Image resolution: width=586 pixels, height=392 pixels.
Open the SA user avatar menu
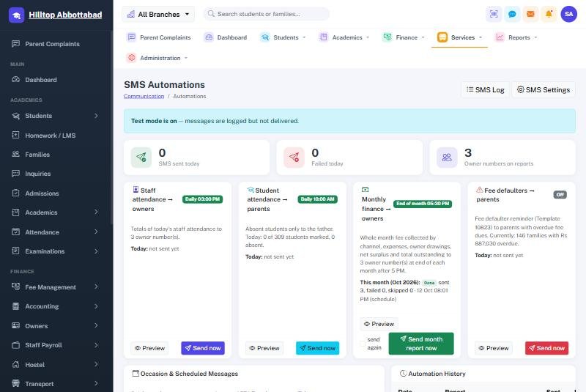point(569,14)
